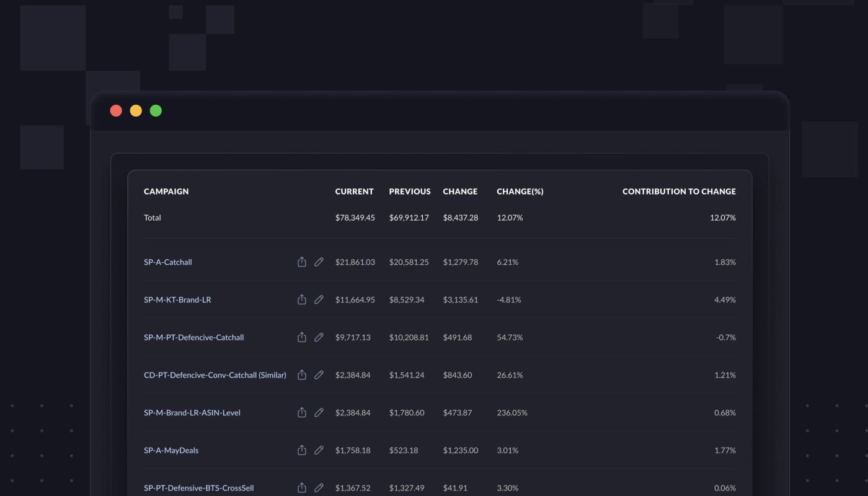Select the SP-A-MayDeals campaign link
868x496 pixels.
[x=171, y=451]
